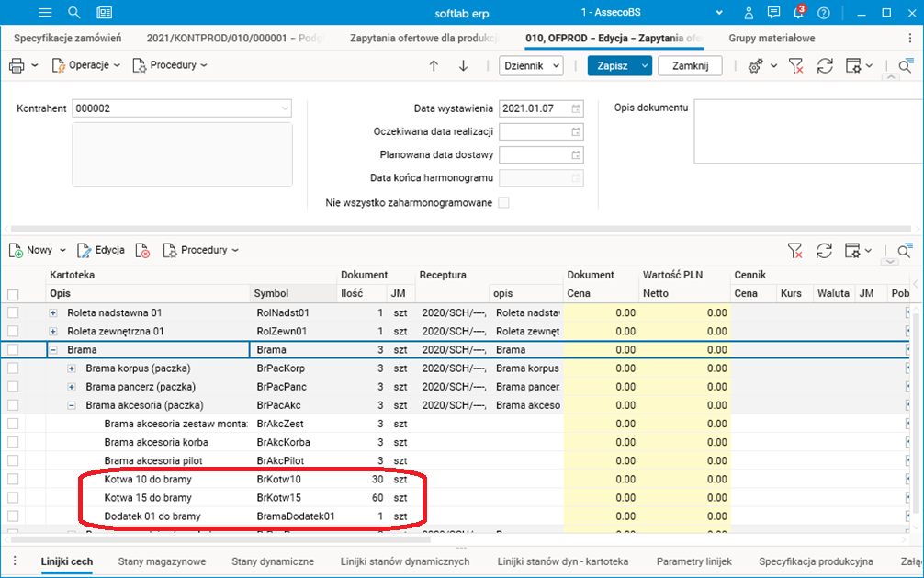Open the Stany magazynowe bottom tab
The height and width of the screenshot is (578, 924).
pyautogui.click(x=162, y=561)
